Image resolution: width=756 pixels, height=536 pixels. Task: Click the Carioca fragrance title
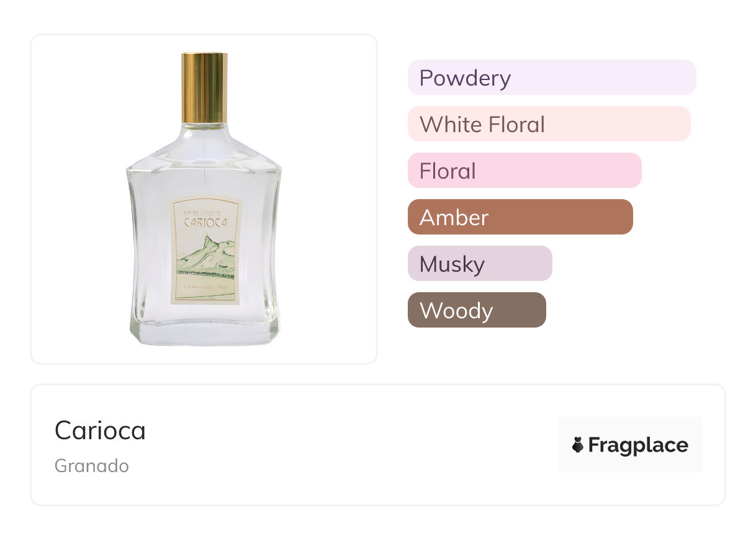click(100, 430)
